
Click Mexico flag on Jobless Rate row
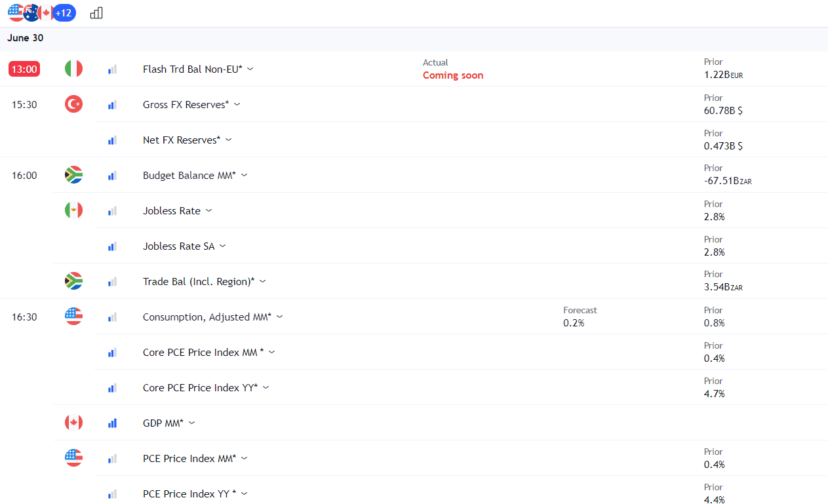[x=73, y=210]
